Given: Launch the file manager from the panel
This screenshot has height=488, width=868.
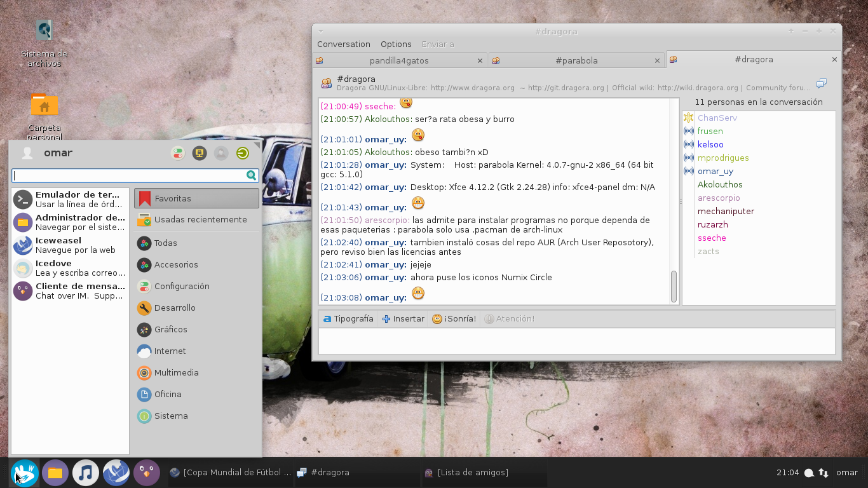Looking at the screenshot, I should 55,473.
